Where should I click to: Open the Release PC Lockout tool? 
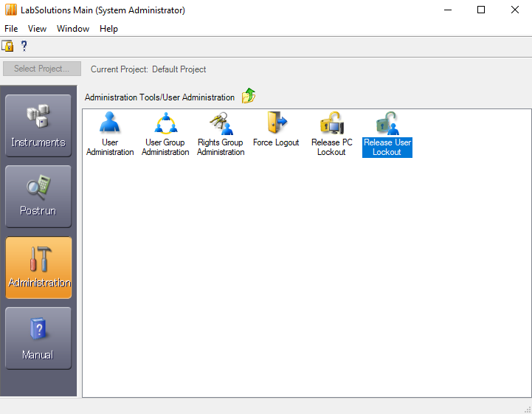(331, 134)
